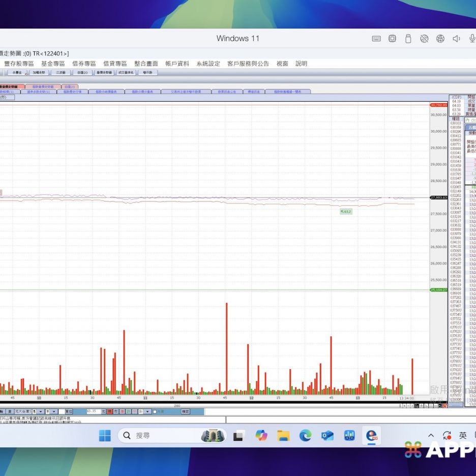This screenshot has width=476, height=476.
Task: Open File Explorer from the taskbar
Action: click(x=283, y=436)
